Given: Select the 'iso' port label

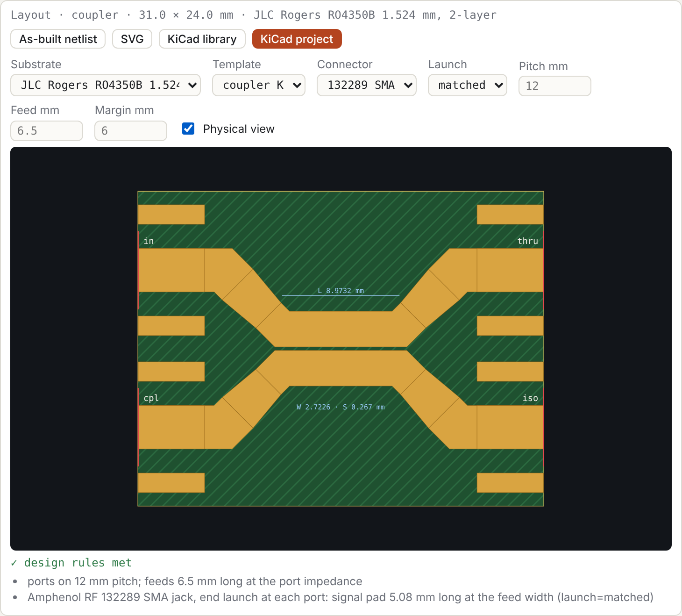Looking at the screenshot, I should 530,398.
